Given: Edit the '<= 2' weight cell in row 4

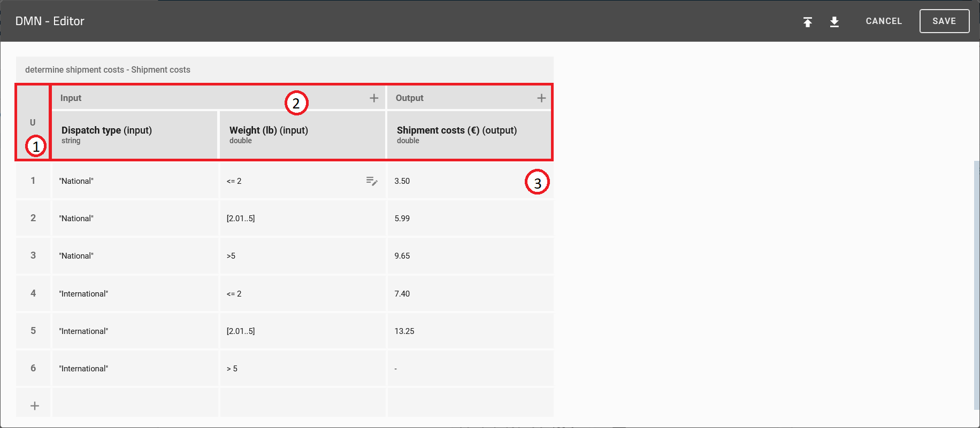Looking at the screenshot, I should (302, 293).
